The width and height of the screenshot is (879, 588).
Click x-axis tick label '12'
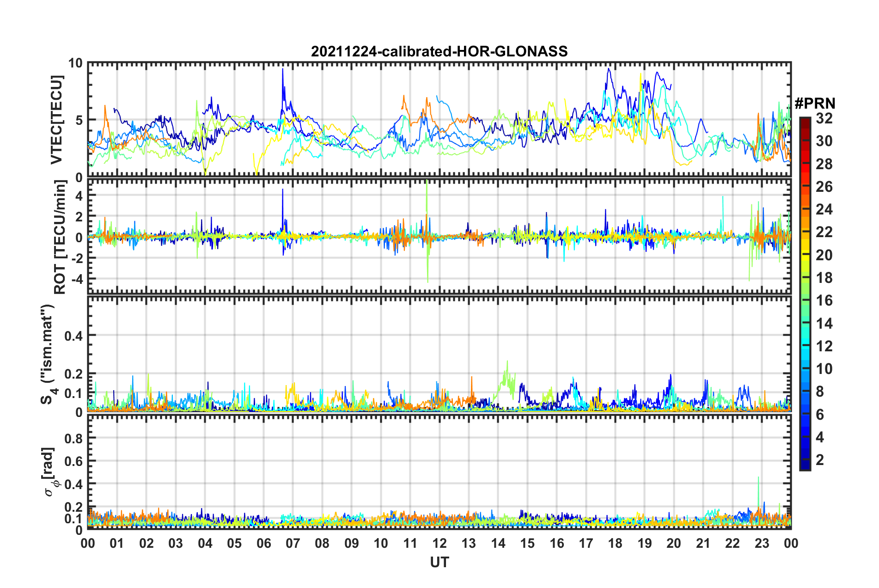[439, 543]
